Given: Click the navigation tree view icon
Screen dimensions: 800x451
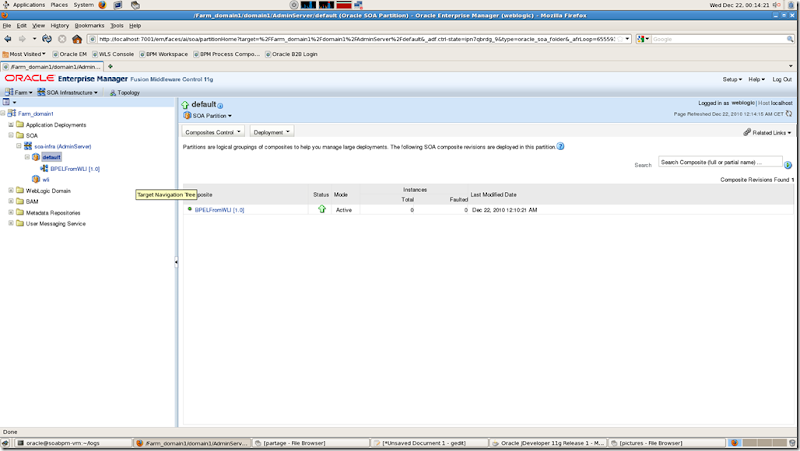Looking at the screenshot, I should click(x=6, y=102).
